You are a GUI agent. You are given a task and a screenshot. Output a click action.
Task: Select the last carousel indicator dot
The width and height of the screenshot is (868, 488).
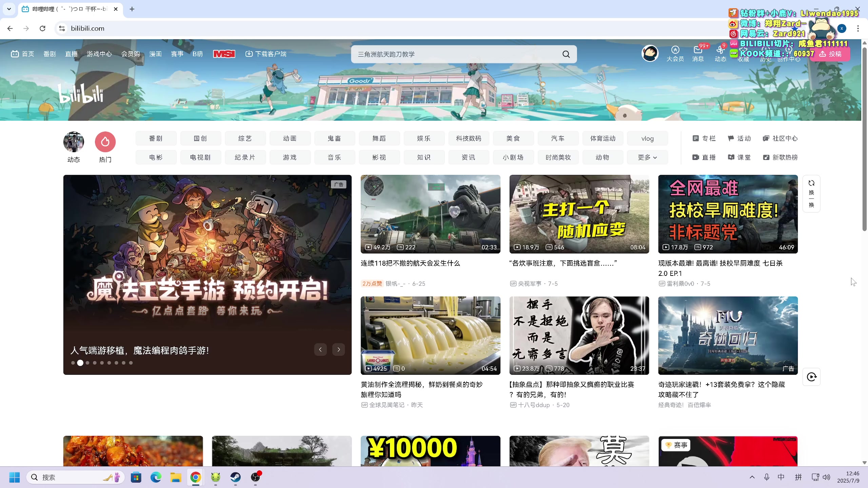point(131,363)
